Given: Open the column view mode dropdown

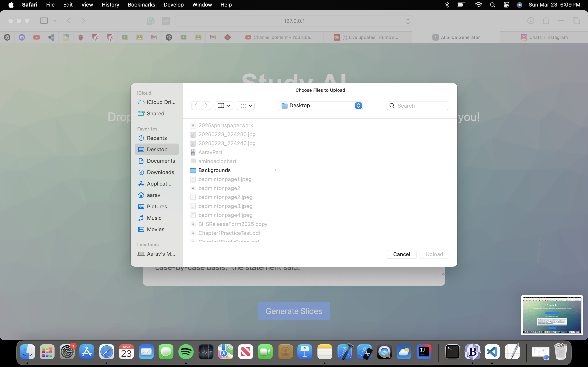Looking at the screenshot, I should tap(223, 106).
